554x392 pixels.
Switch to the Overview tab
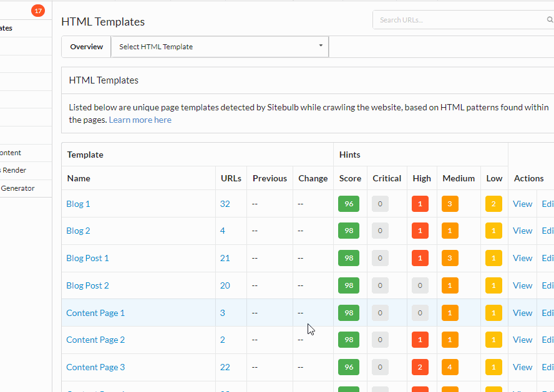[x=86, y=47]
